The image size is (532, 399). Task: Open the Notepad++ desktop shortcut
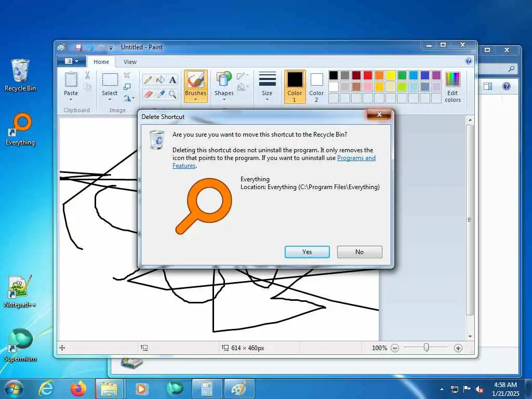[20, 291]
